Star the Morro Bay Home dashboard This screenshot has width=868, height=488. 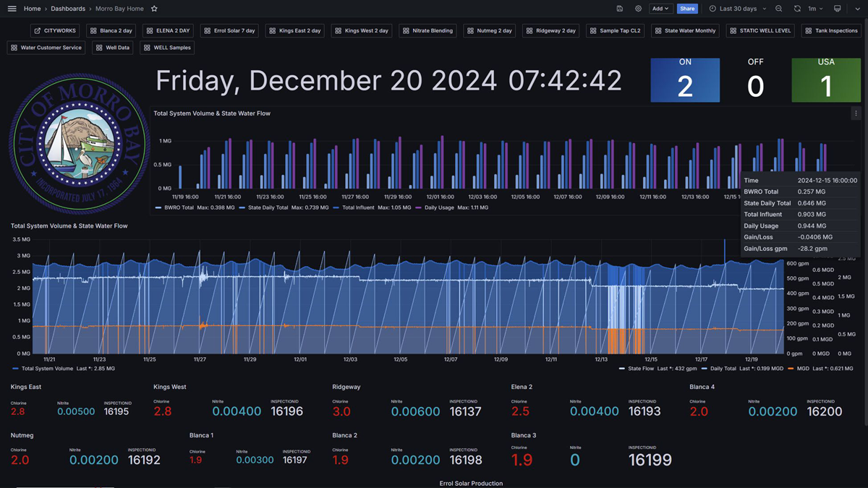[x=154, y=9]
